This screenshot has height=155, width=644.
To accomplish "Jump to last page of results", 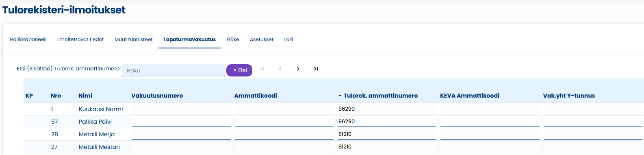I will 316,69.
